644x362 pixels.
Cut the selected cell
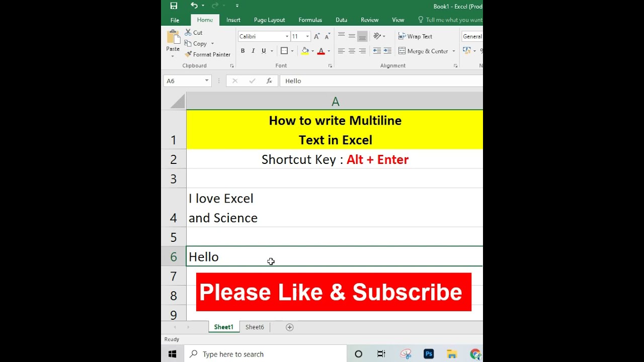[x=193, y=33]
